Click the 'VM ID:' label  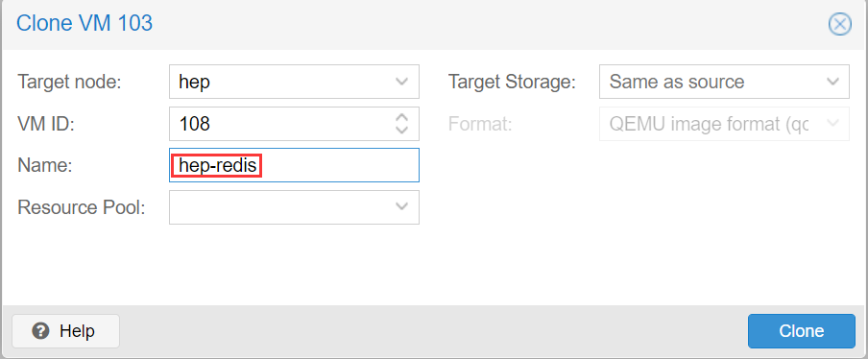(x=46, y=124)
